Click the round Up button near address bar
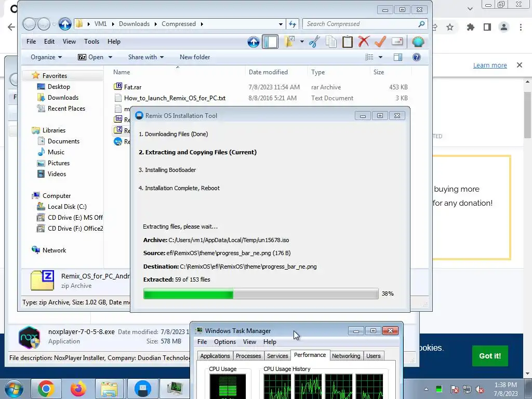Screen dimensions: 532x399 (65, 24)
